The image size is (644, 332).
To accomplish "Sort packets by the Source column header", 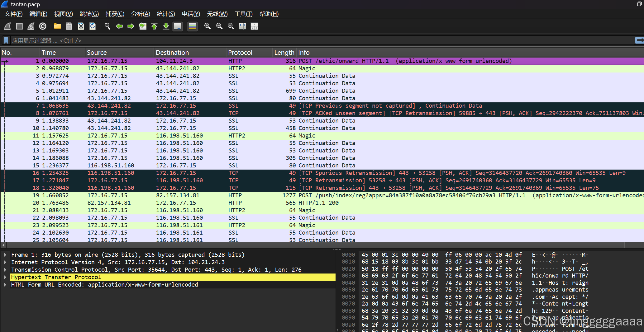I will click(120, 52).
